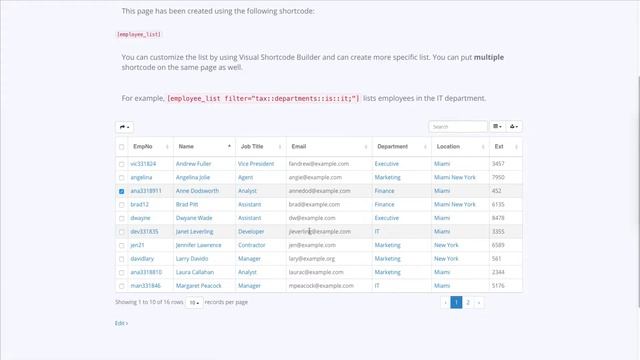Viewport: 640px width, 360px height.
Task: Open the column visibility dropdown
Action: pos(497,127)
